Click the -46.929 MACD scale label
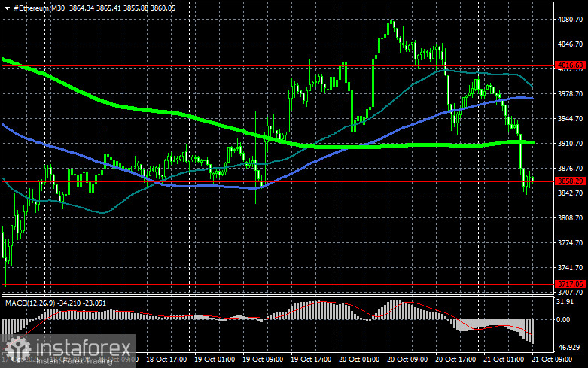Viewport: 588px width, 368px height. click(568, 348)
